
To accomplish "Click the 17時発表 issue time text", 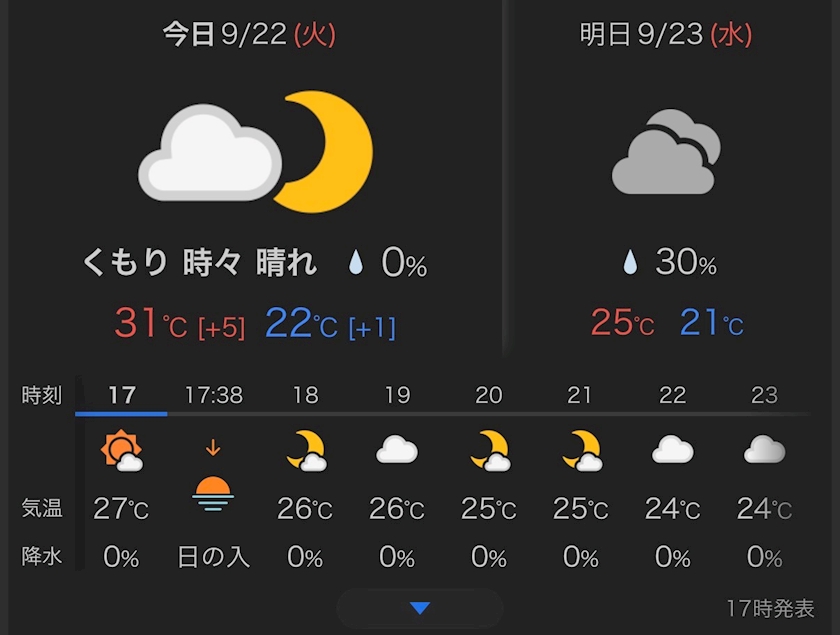I will pos(770,609).
